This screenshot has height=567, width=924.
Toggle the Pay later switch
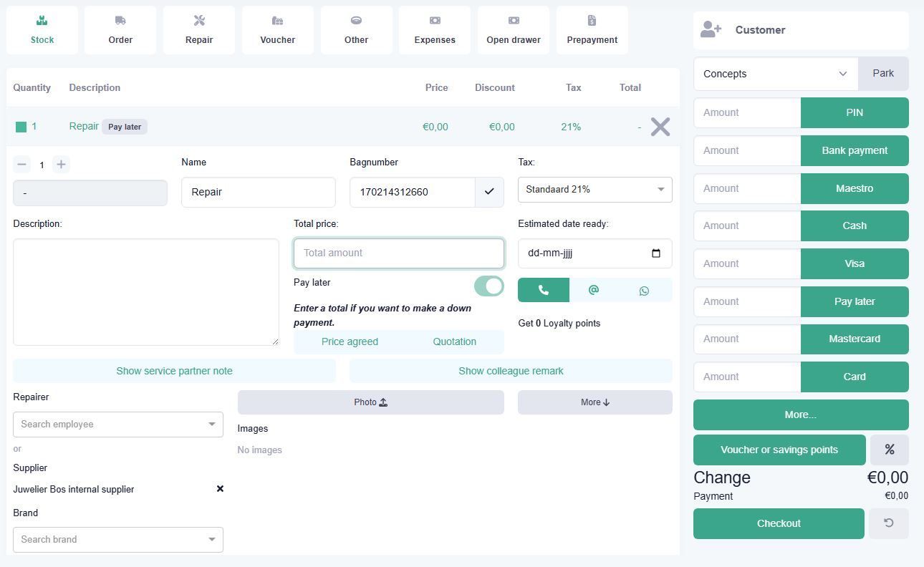(489, 286)
